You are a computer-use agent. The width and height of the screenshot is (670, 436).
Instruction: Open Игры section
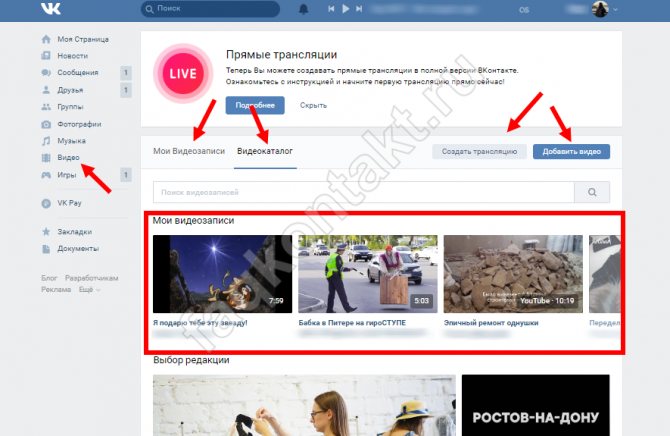67,175
